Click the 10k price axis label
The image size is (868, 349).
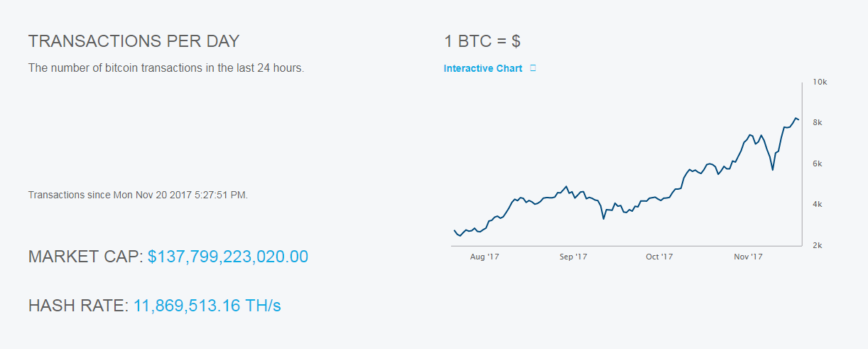pos(820,82)
